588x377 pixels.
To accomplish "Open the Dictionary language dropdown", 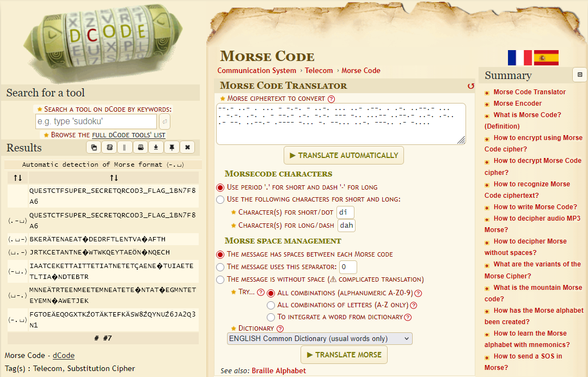I will pyautogui.click(x=320, y=339).
